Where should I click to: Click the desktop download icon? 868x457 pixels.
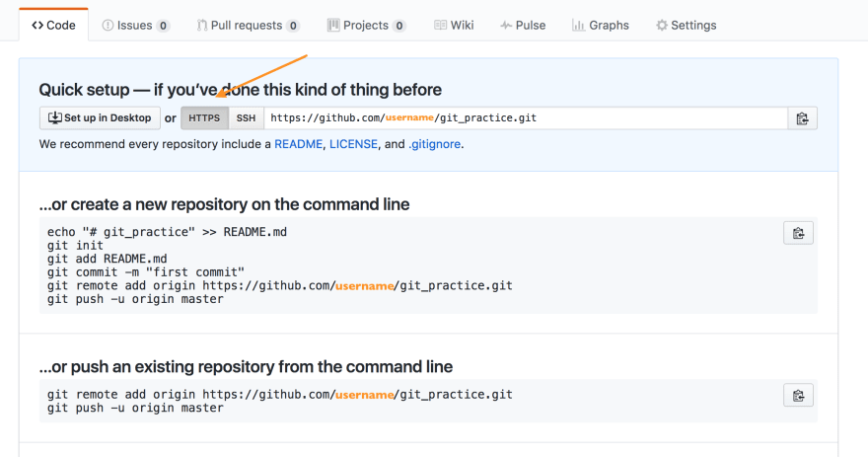55,118
